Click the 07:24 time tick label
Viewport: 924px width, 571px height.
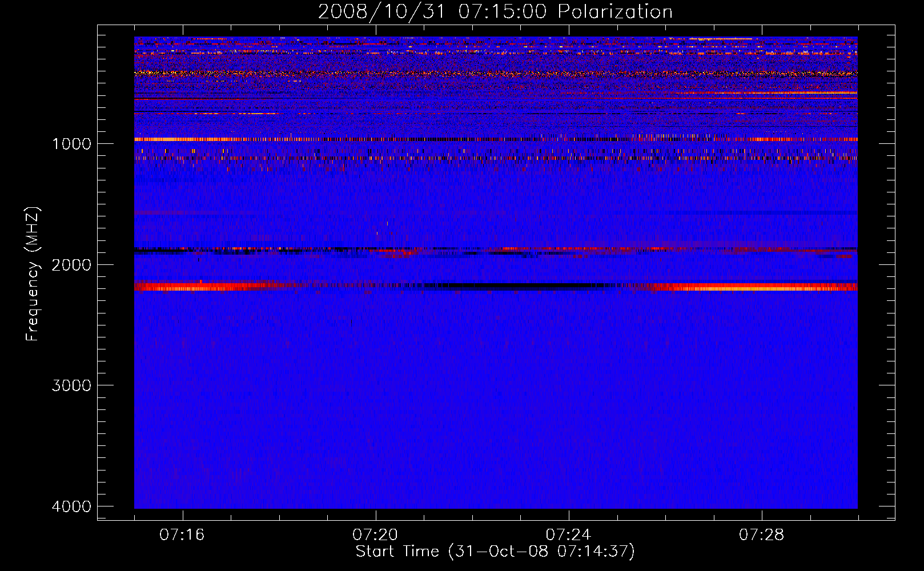click(x=569, y=534)
